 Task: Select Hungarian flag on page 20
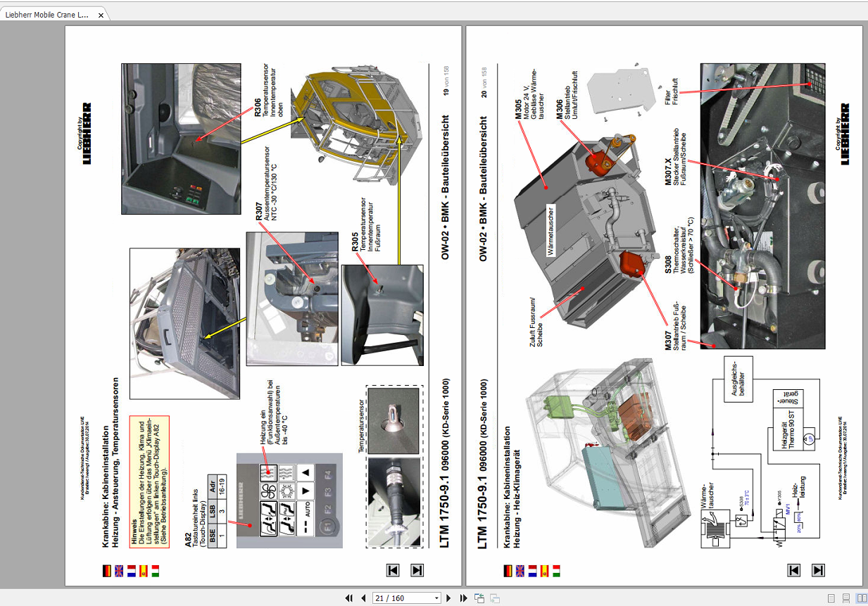pos(557,570)
